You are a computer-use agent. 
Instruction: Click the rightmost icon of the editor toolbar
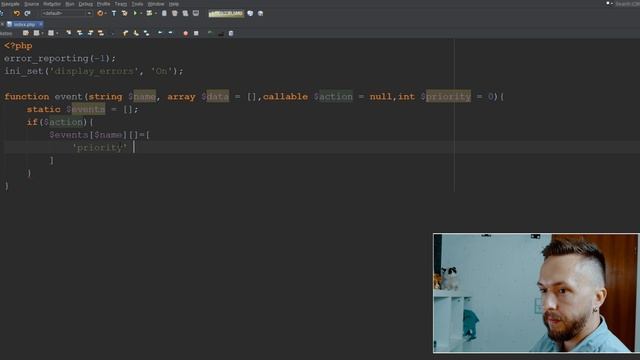pos(231,33)
